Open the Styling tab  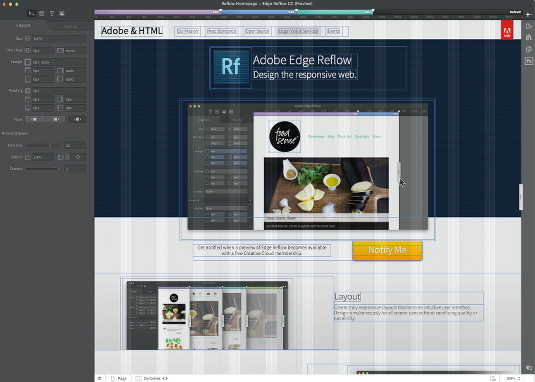pyautogui.click(x=70, y=27)
